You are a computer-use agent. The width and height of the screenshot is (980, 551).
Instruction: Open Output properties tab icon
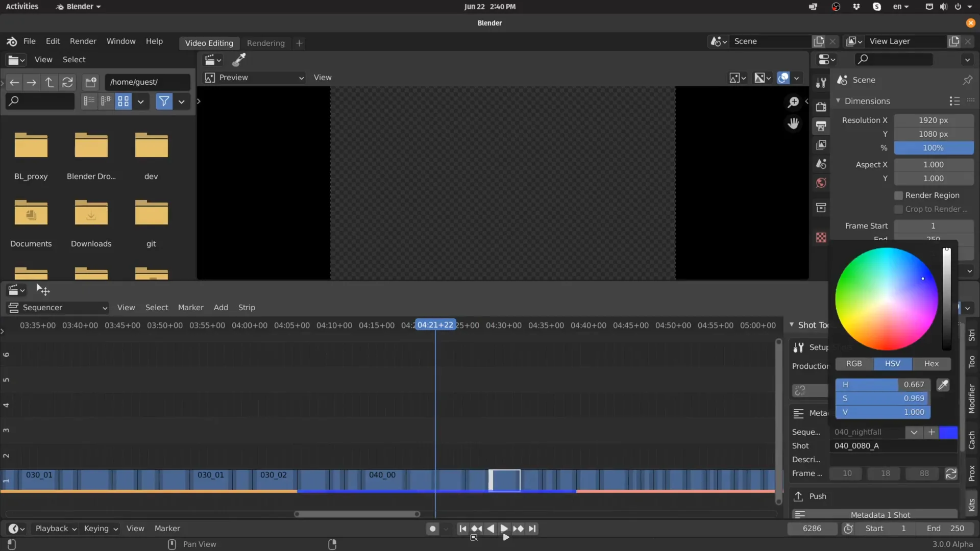(x=821, y=126)
